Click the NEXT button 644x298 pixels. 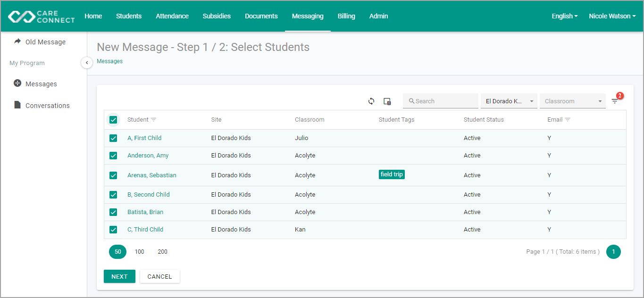coord(119,276)
